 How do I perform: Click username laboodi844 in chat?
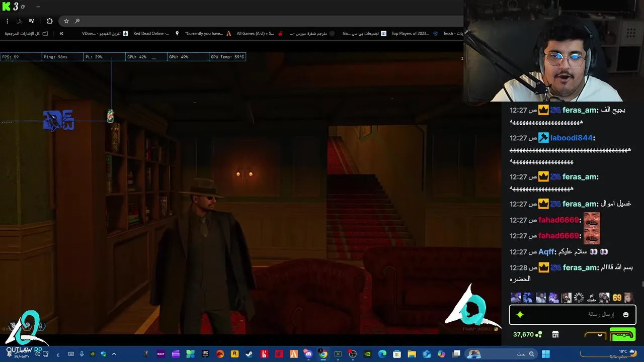571,138
